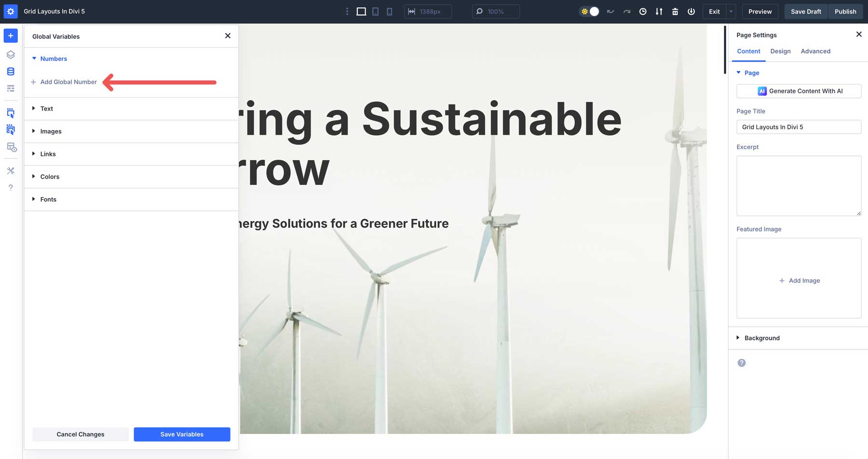
Task: Open the Layers panel icon in left sidebar
Action: tap(10, 55)
